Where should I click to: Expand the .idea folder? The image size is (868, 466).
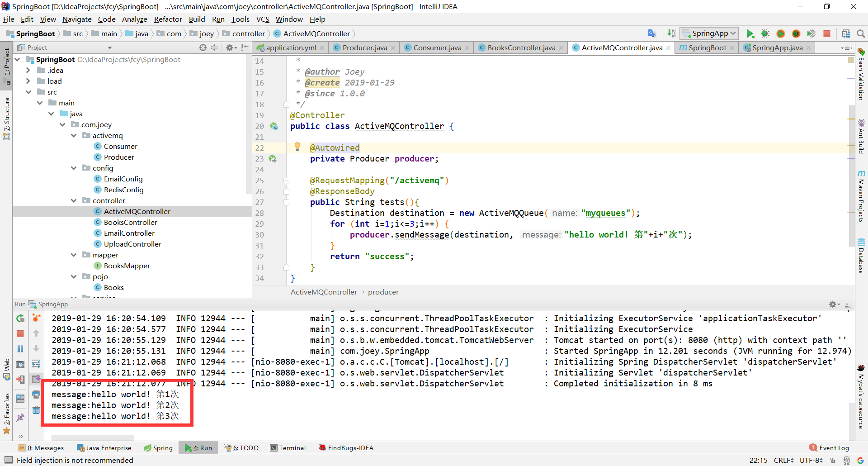pyautogui.click(x=28, y=70)
